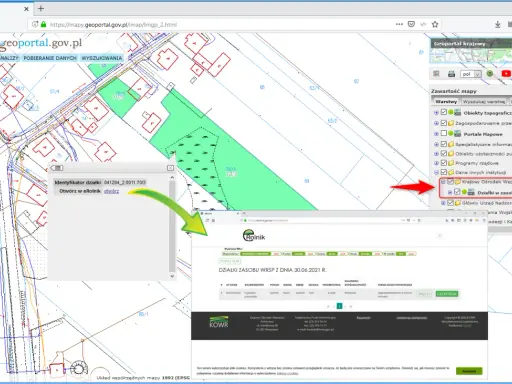
Task: Click the Portale Mapowe layer type icon
Action: click(458, 134)
